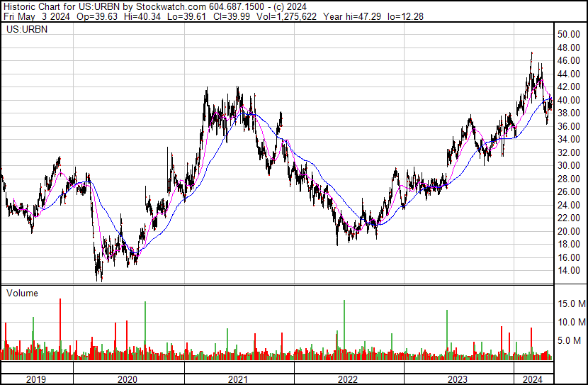
Task: Click the tall green volume spike in 2022
Action: 344,330
